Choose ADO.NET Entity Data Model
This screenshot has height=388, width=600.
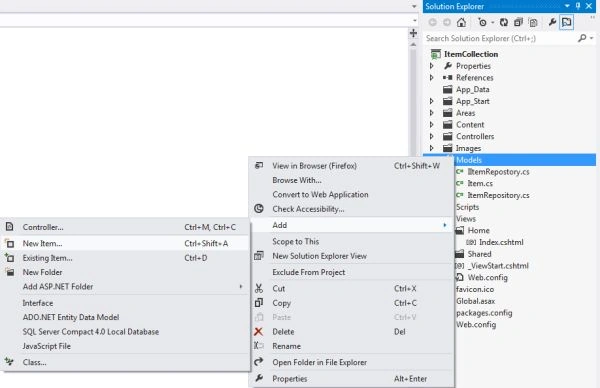click(125, 317)
